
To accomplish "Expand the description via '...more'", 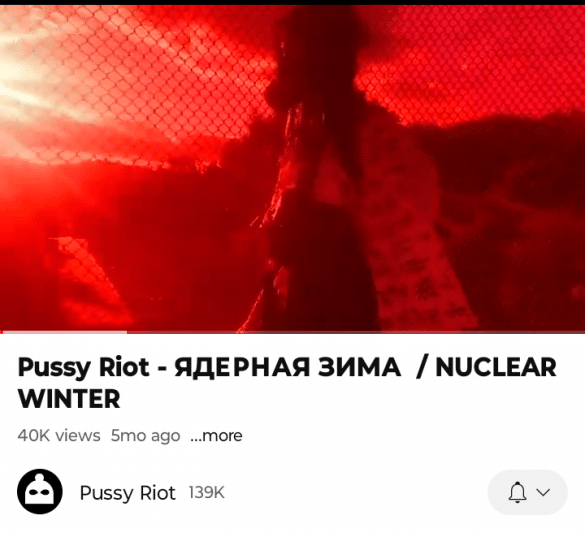I will [x=216, y=436].
